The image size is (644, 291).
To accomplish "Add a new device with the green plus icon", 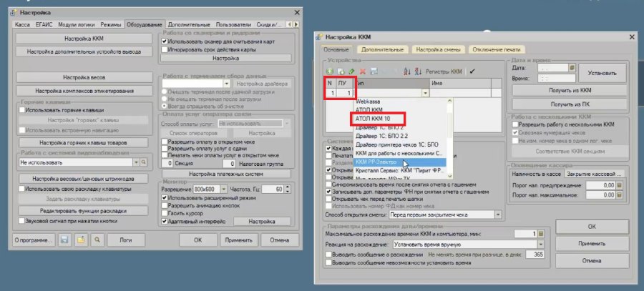I will [x=330, y=71].
